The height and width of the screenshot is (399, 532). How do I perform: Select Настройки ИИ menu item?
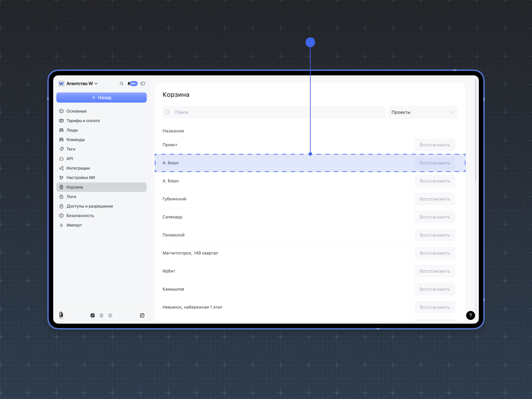80,178
